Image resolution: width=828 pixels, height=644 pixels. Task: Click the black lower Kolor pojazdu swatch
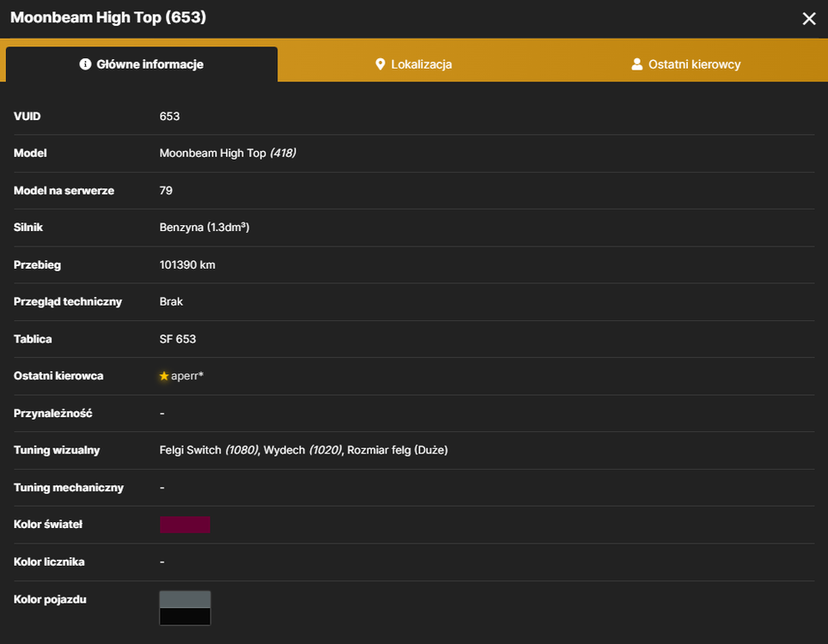(x=185, y=617)
